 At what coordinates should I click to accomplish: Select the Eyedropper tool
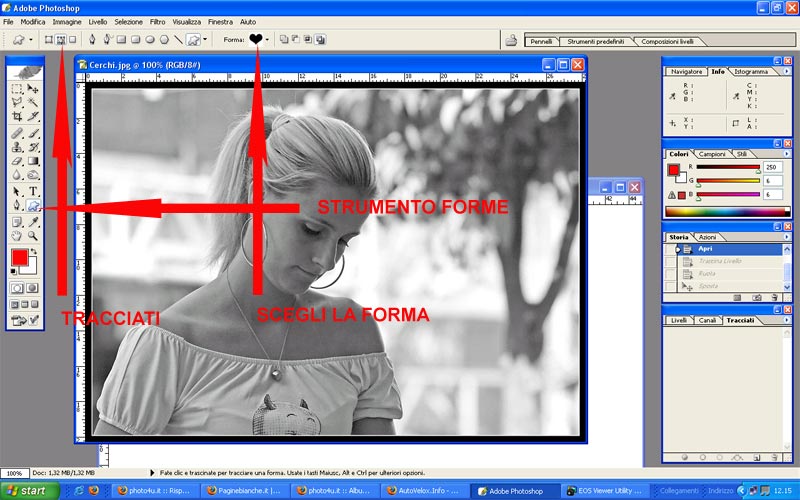click(x=33, y=222)
